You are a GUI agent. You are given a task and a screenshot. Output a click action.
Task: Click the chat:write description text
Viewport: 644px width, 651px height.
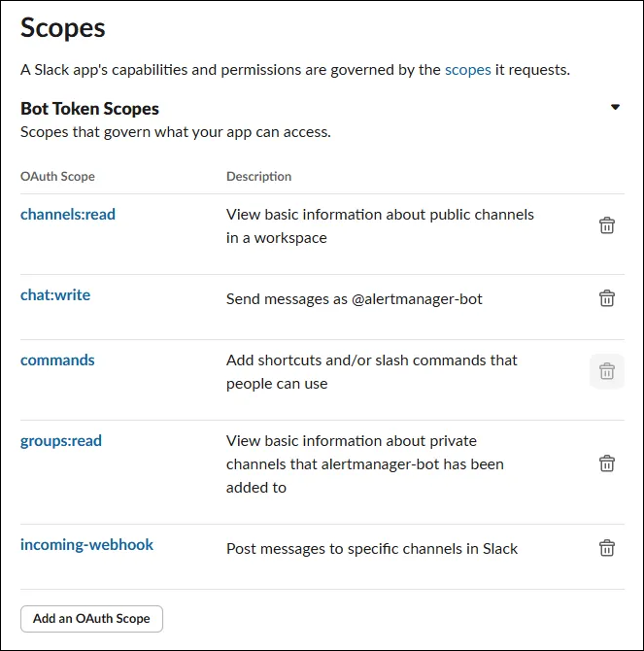(354, 298)
